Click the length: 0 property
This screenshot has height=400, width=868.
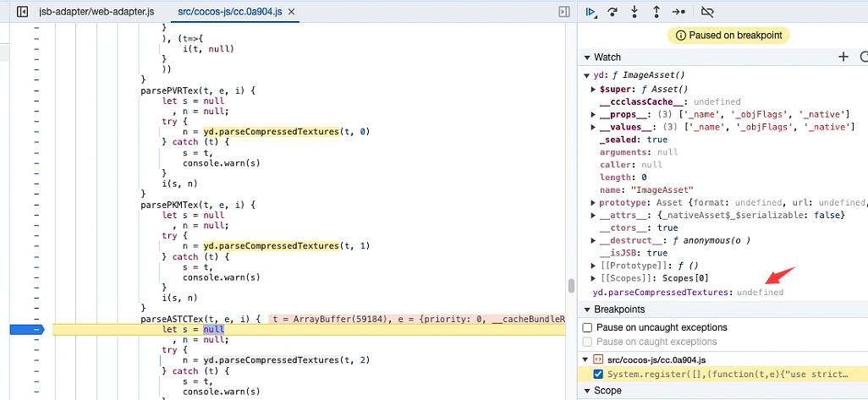click(624, 178)
